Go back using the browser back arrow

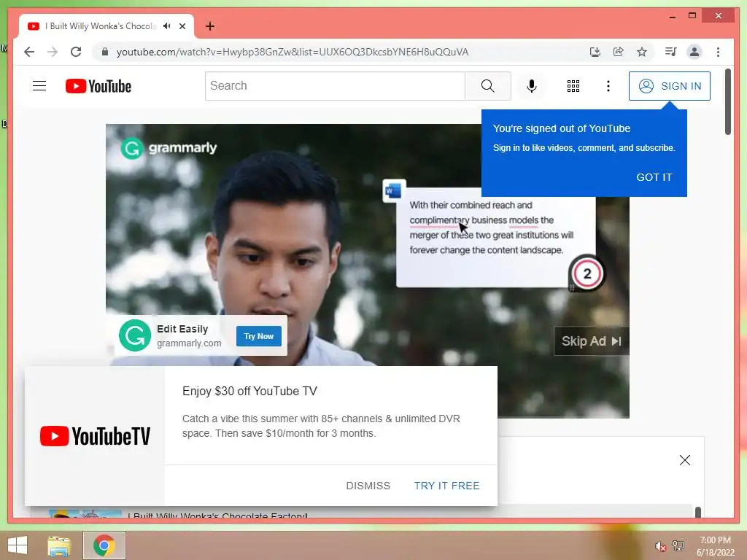point(29,52)
